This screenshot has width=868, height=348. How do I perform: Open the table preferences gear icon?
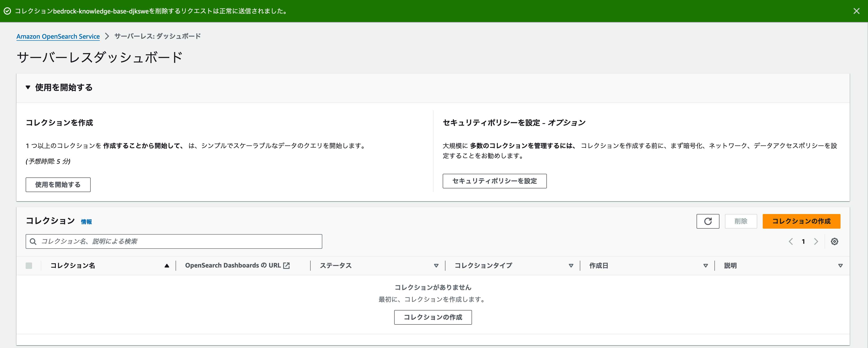tap(835, 241)
